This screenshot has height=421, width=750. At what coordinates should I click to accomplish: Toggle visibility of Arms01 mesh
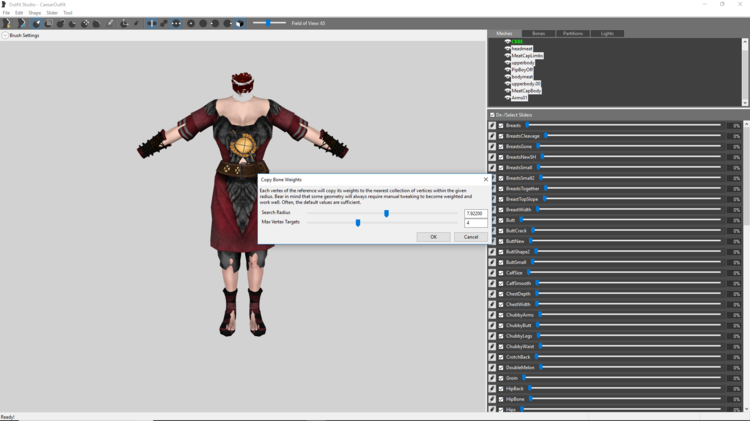point(507,98)
